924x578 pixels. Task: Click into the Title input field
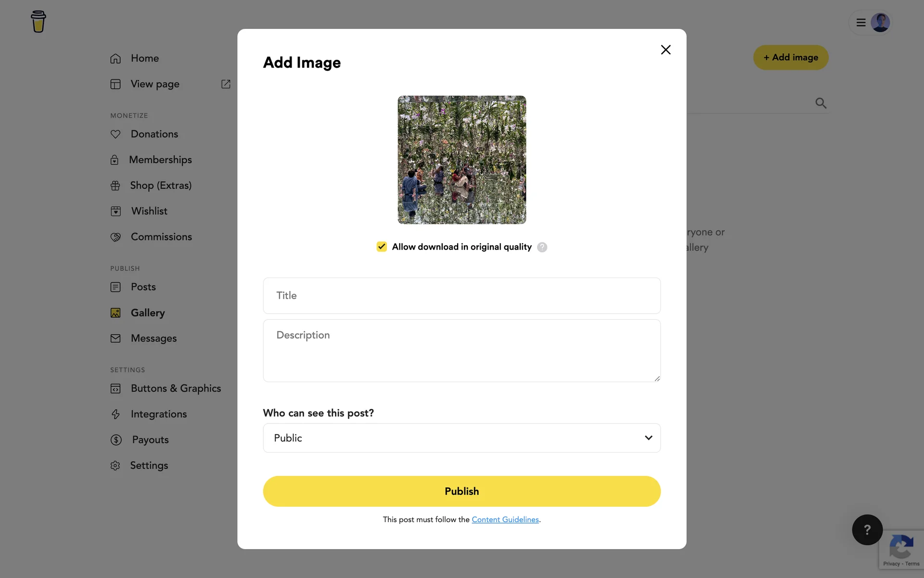coord(461,296)
